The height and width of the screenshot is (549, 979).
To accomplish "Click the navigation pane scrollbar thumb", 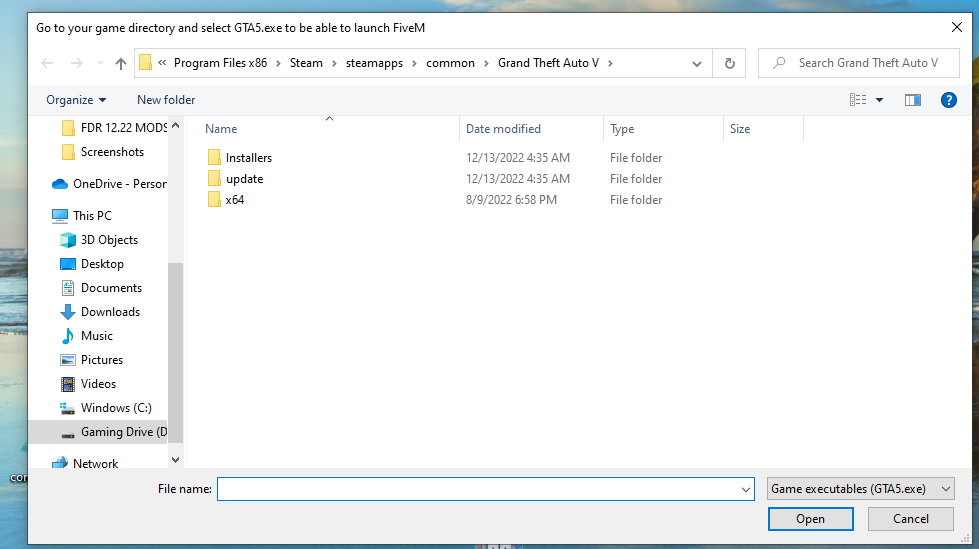I will [x=175, y=353].
